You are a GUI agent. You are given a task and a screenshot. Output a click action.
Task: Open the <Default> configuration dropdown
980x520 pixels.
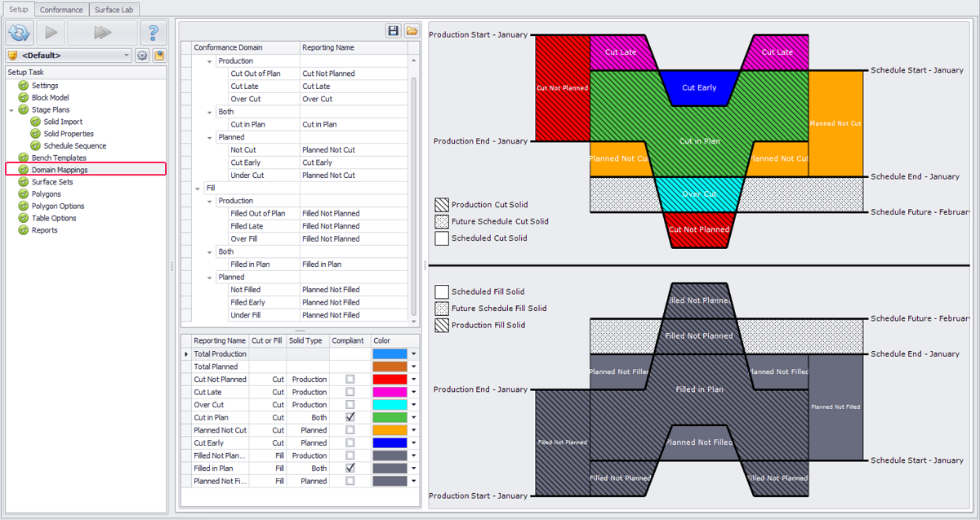click(126, 56)
